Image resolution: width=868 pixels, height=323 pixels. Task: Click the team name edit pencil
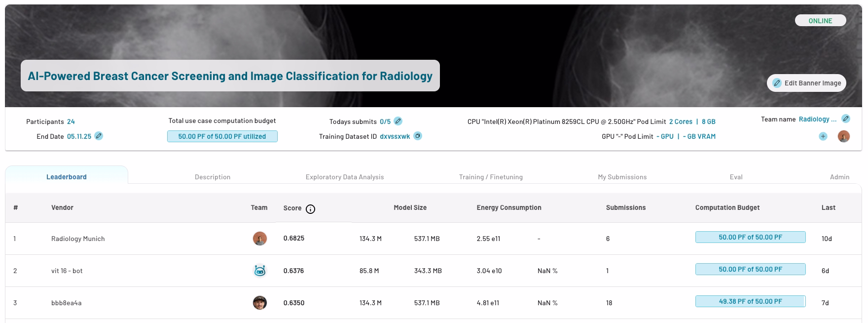pos(845,119)
